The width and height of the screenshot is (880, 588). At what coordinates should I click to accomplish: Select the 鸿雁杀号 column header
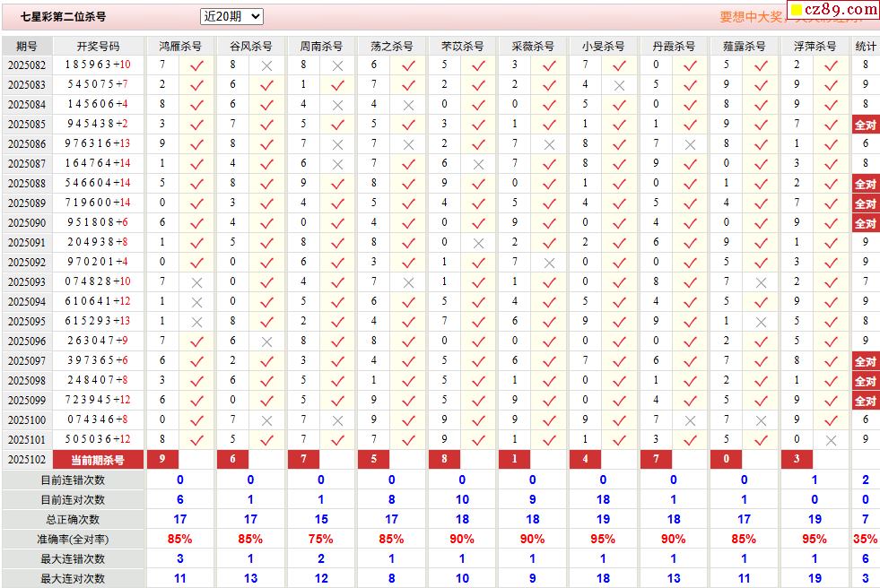180,46
